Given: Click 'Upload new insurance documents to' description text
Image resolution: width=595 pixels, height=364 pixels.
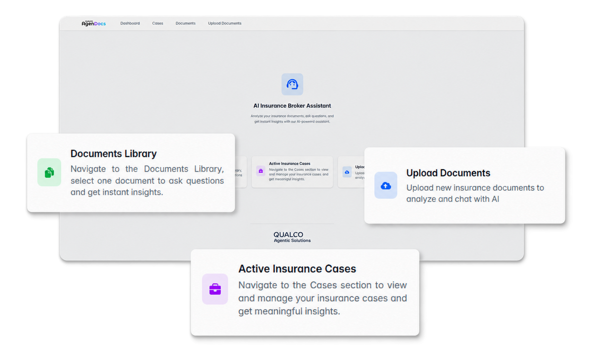Looking at the screenshot, I should [475, 188].
